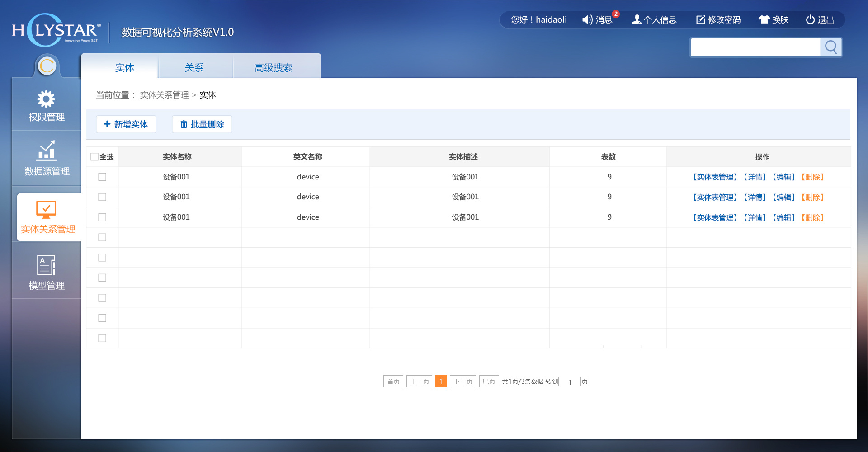The image size is (868, 452).
Task: Click the 新增实体 button
Action: (126, 124)
